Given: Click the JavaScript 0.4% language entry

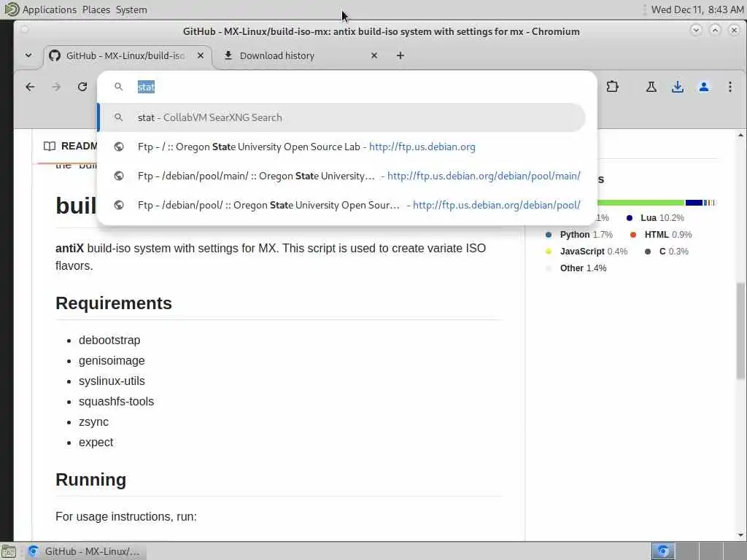Looking at the screenshot, I should coord(587,251).
